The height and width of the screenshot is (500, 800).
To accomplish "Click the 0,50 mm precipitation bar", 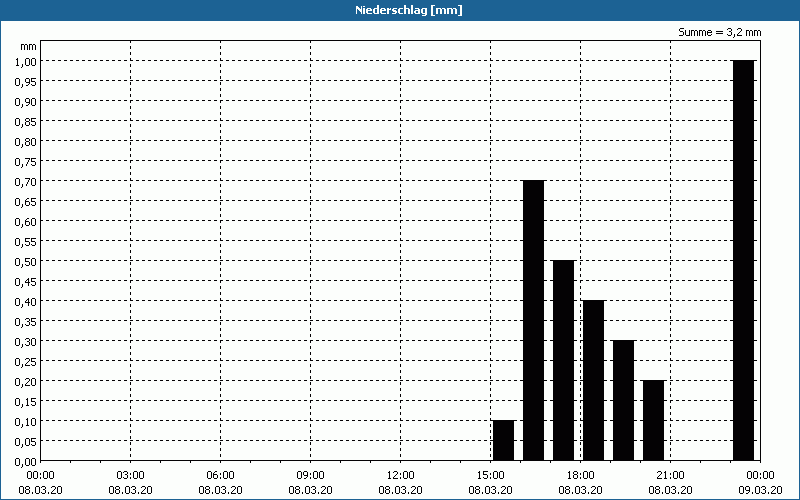I will 563,361.
